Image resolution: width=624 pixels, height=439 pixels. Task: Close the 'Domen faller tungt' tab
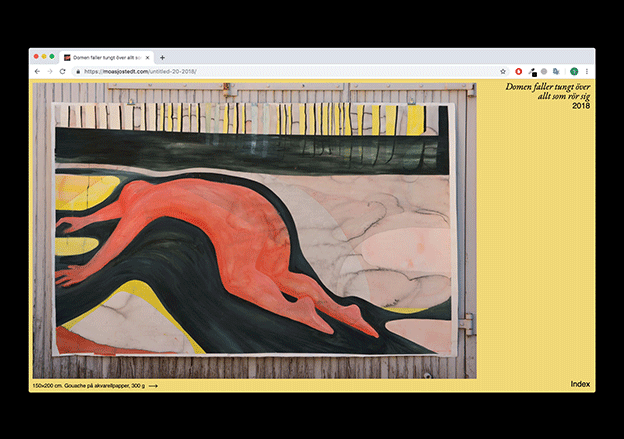(150, 57)
